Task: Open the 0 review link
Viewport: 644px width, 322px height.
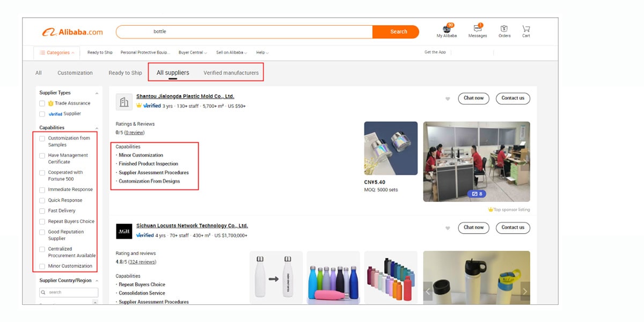Action: pyautogui.click(x=134, y=133)
